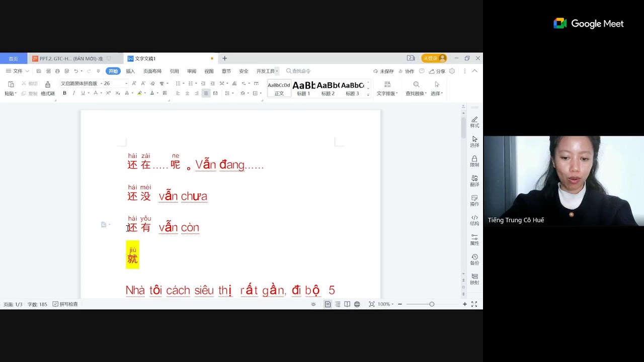Apply the 标题 1 heading style

click(303, 88)
